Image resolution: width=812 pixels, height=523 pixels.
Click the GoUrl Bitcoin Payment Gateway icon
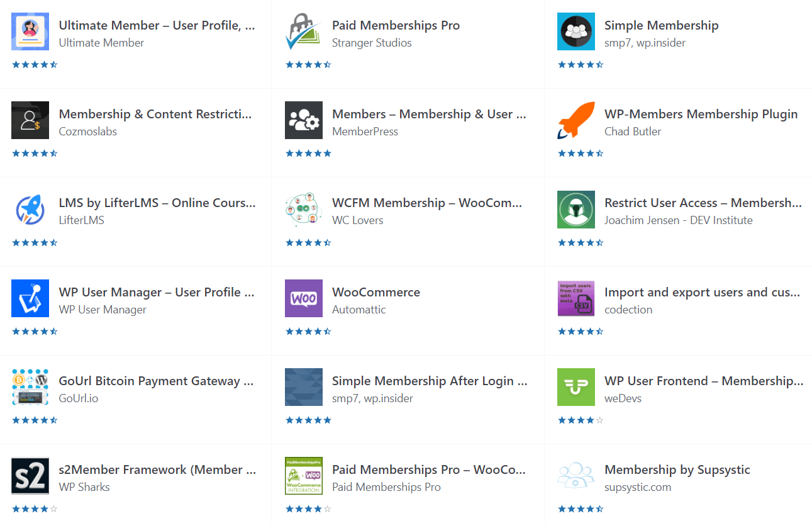[30, 387]
